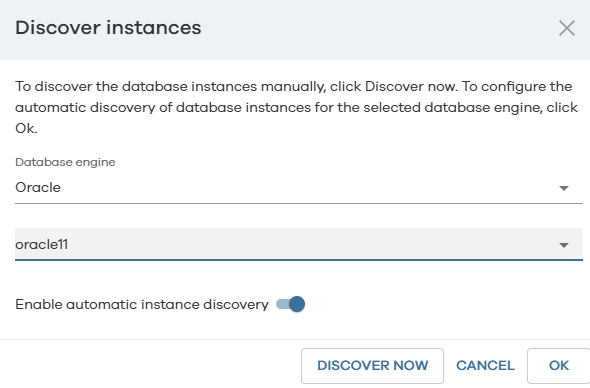Confirm with the OK button
This screenshot has height=388, width=590.
click(x=559, y=365)
